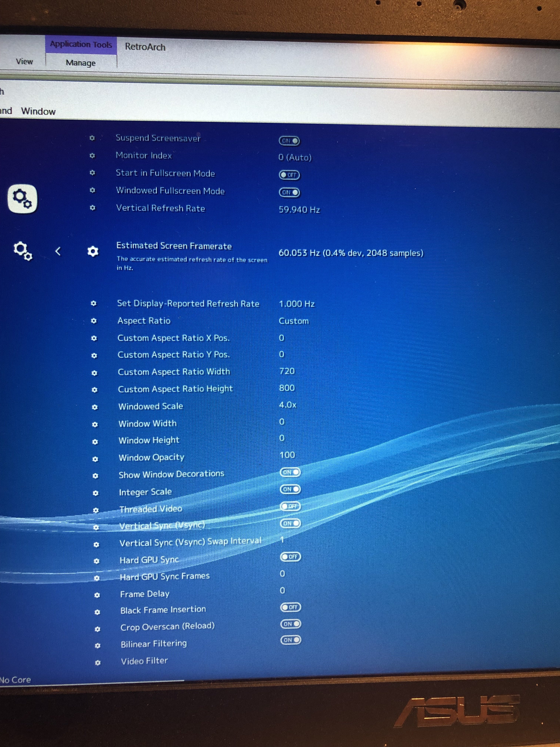Toggle Suspend Screensaver switch off
Screen dimensions: 560x747
(289, 141)
